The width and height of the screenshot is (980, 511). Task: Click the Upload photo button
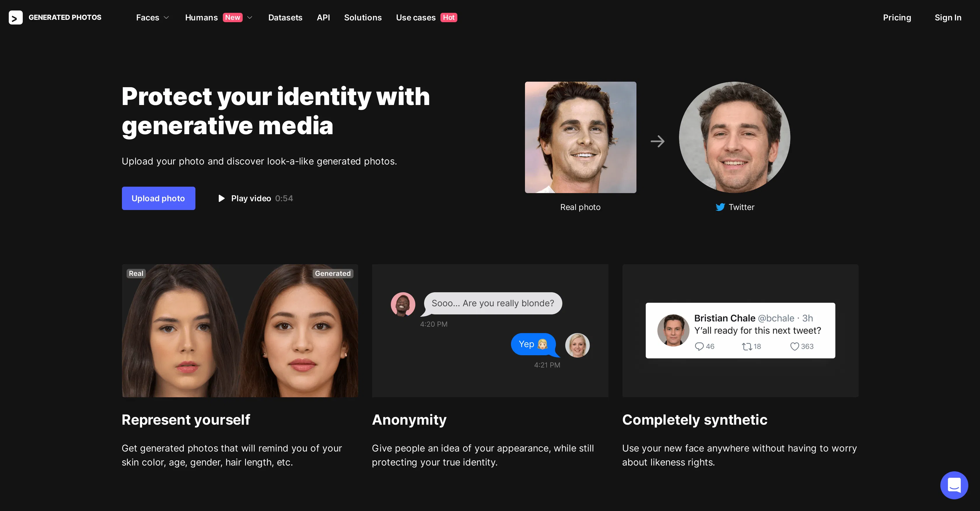click(158, 198)
